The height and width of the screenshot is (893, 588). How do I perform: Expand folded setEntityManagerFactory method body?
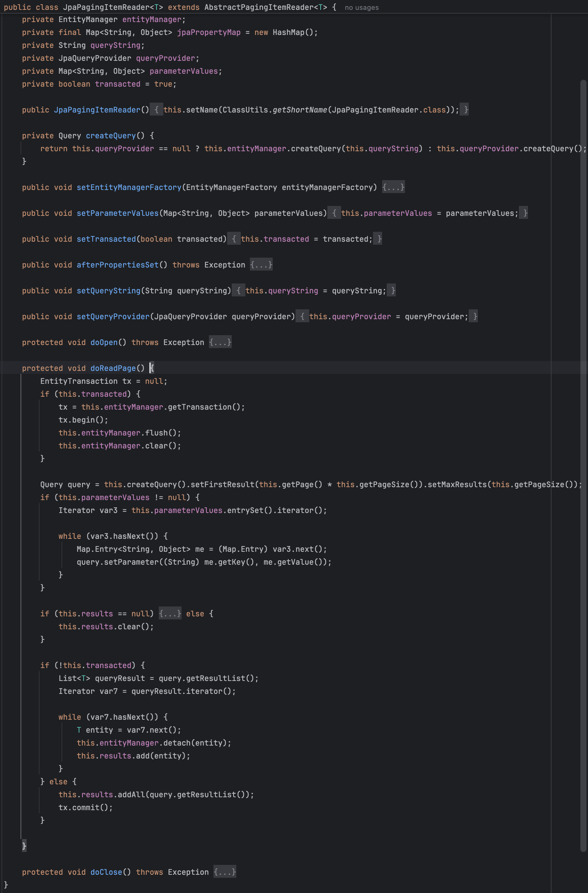393,187
